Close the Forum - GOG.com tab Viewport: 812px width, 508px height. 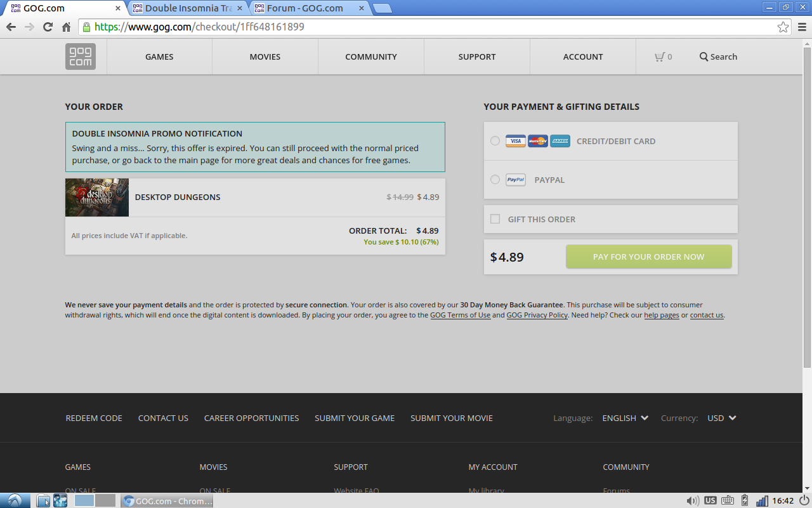click(x=362, y=8)
